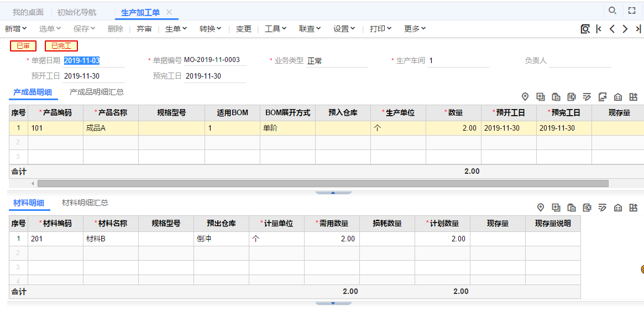Image resolution: width=644 pixels, height=310 pixels.
Task: Click the 变更 button
Action: point(244,29)
